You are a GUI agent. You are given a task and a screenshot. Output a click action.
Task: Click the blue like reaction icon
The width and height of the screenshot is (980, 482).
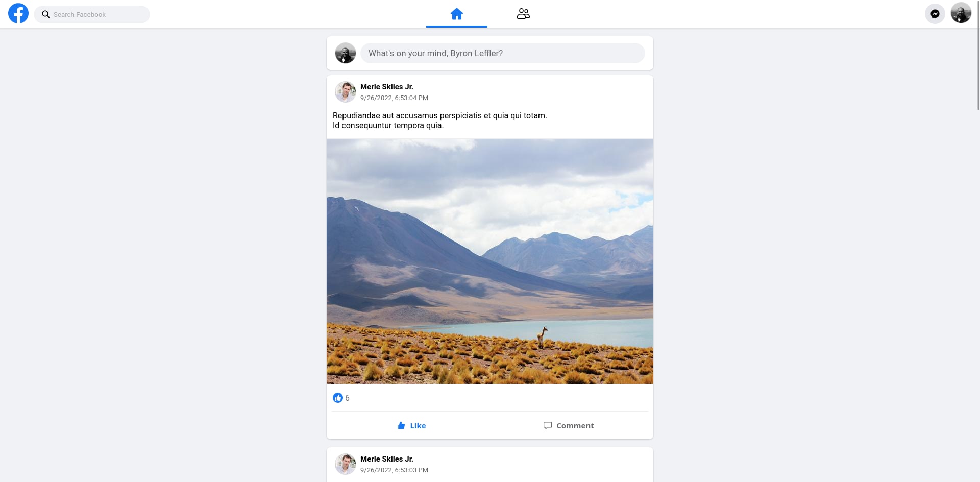(x=338, y=398)
